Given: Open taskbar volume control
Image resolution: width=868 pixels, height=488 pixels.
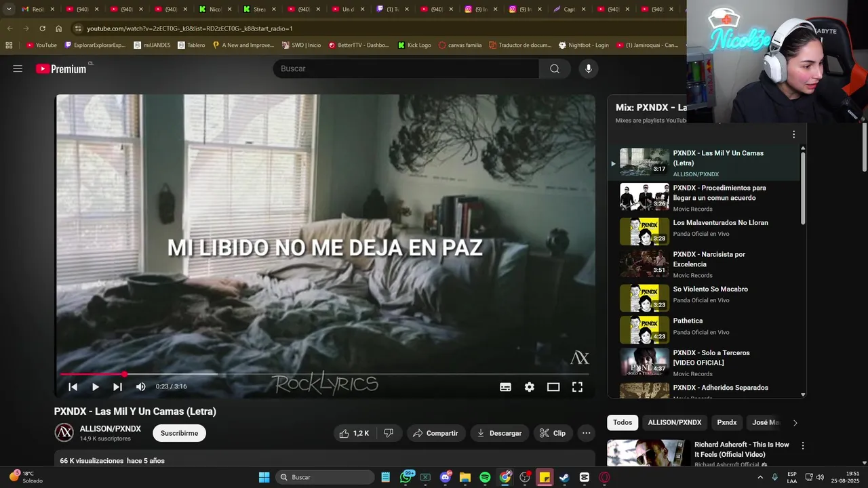Looking at the screenshot, I should 821,477.
